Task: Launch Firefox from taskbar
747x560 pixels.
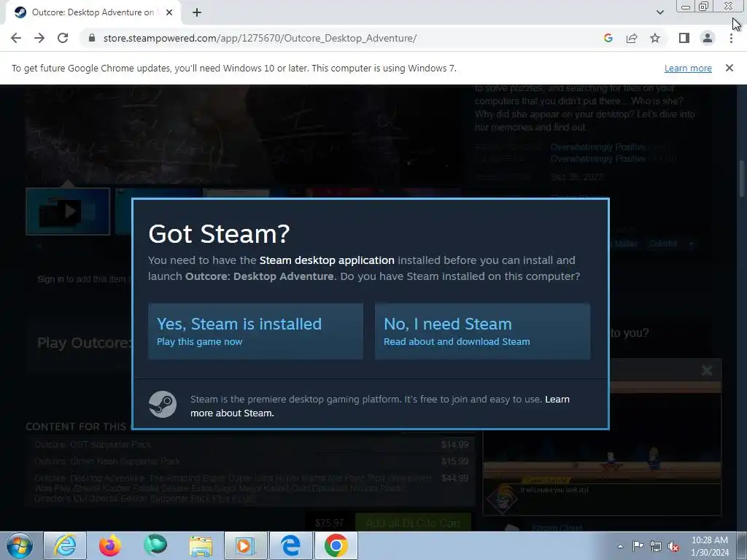Action: click(x=110, y=545)
